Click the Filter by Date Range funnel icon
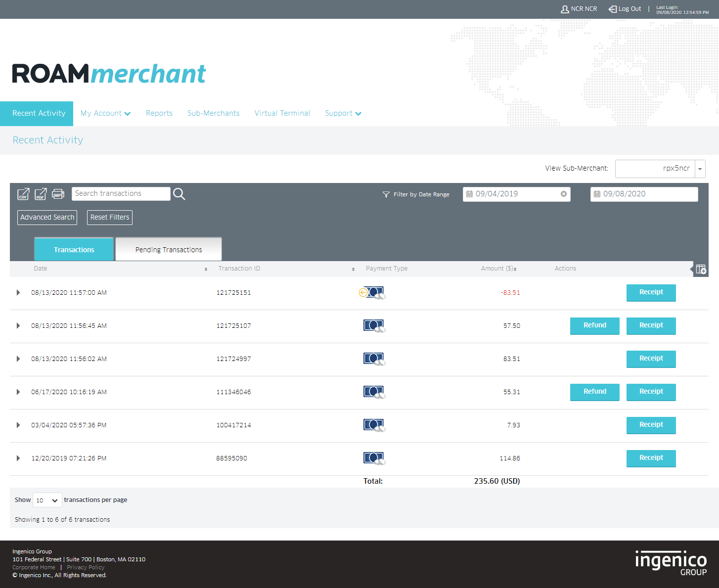 click(x=386, y=194)
